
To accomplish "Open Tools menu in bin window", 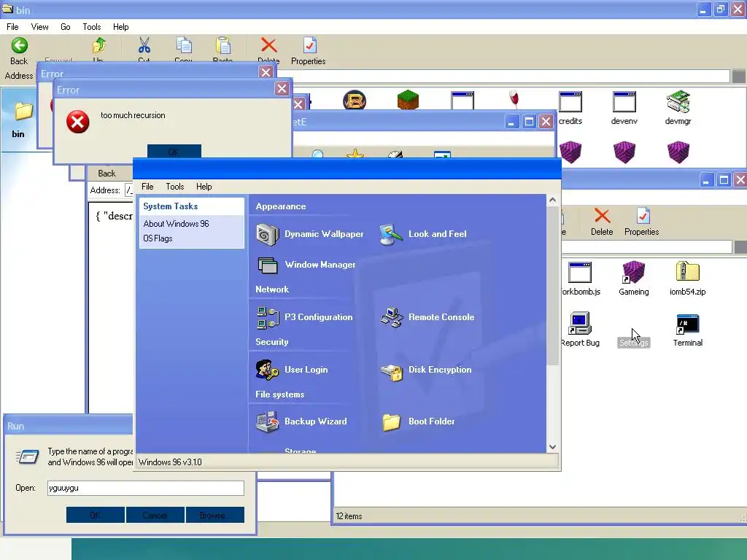I will tap(91, 27).
